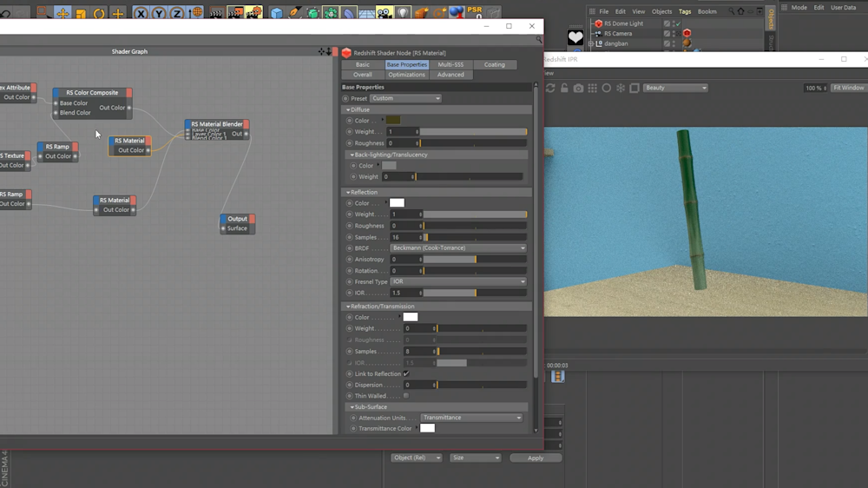Click the PSR reset icon
868x488 pixels.
click(474, 13)
